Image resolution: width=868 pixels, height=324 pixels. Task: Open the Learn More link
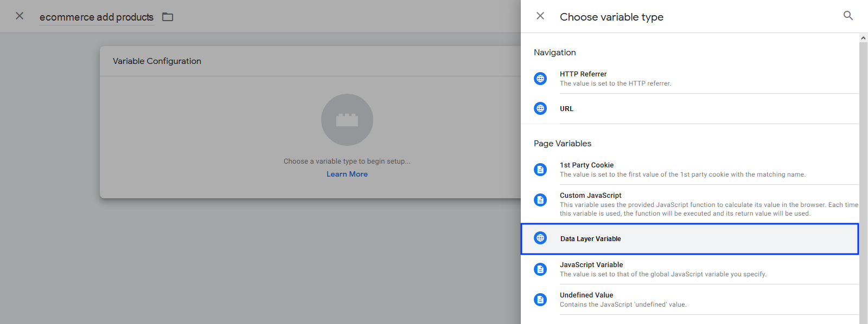click(x=347, y=174)
